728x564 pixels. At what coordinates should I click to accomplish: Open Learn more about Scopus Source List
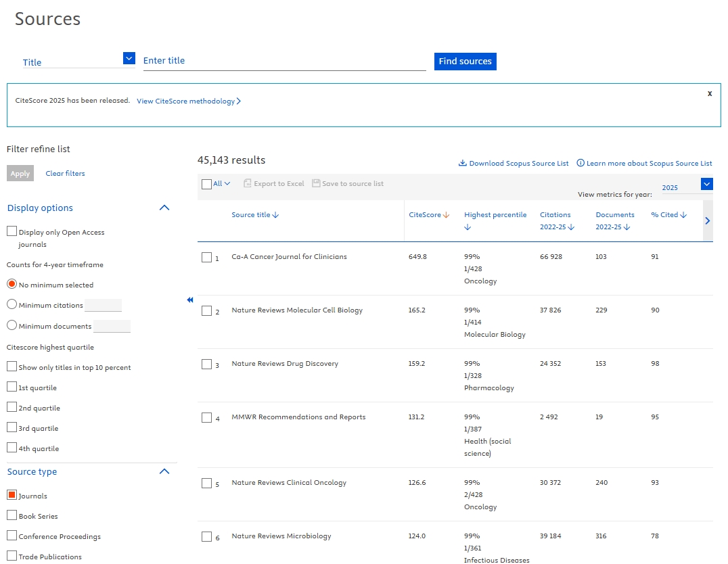pos(644,163)
